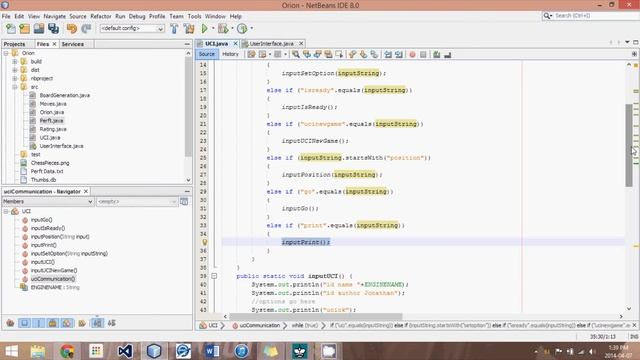Open Visual Studio from the taskbar

(x=124, y=351)
